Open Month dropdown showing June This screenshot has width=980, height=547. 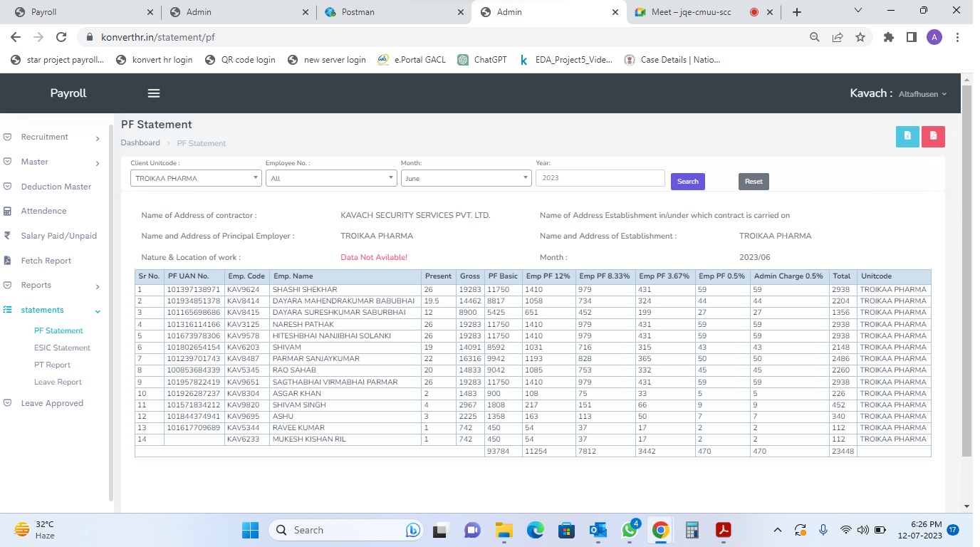point(466,178)
